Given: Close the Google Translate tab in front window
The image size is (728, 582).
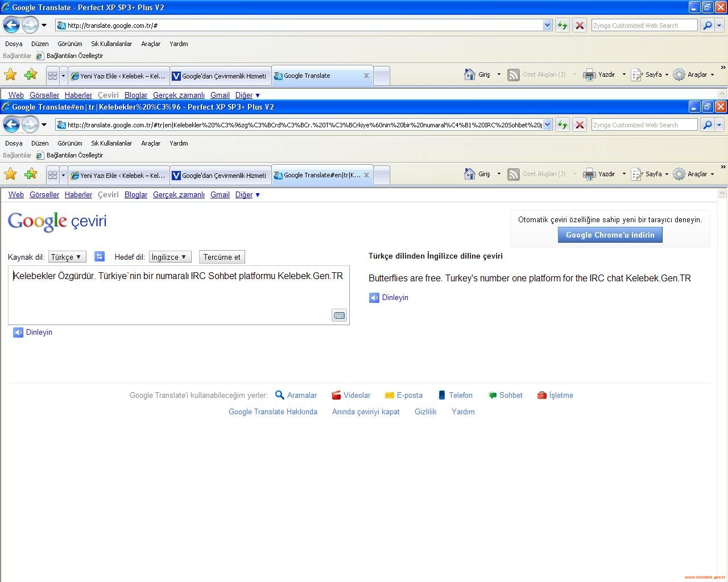Looking at the screenshot, I should coord(366,175).
